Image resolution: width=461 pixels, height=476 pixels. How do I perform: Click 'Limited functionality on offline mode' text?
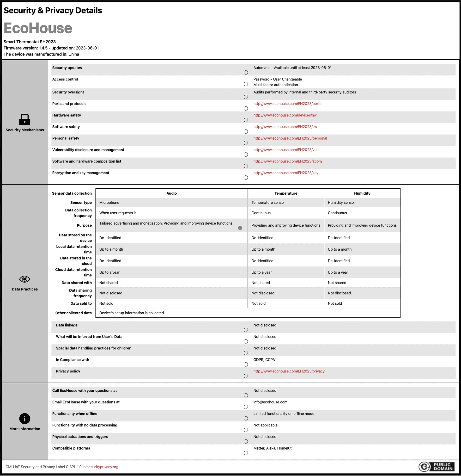click(x=284, y=414)
